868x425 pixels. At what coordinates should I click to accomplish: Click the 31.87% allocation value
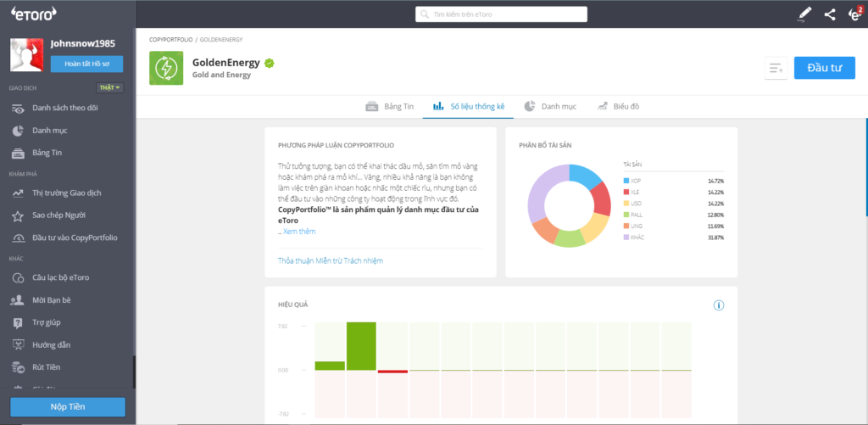715,238
